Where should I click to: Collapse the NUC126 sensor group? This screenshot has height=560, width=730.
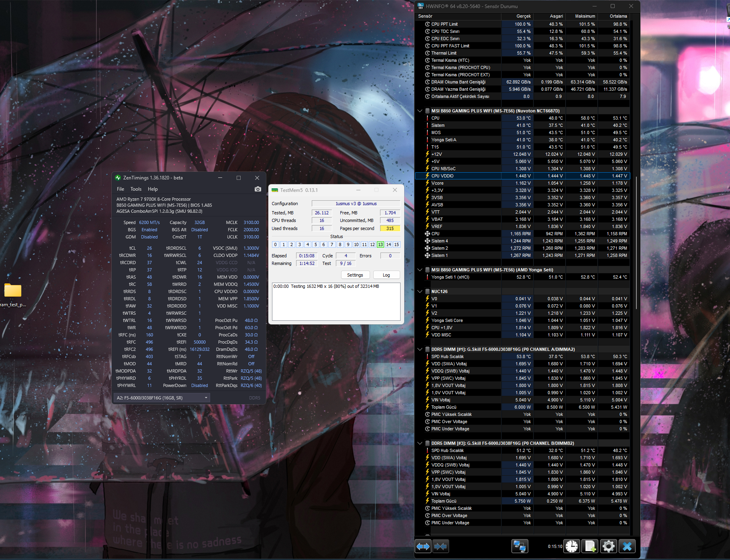[420, 291]
